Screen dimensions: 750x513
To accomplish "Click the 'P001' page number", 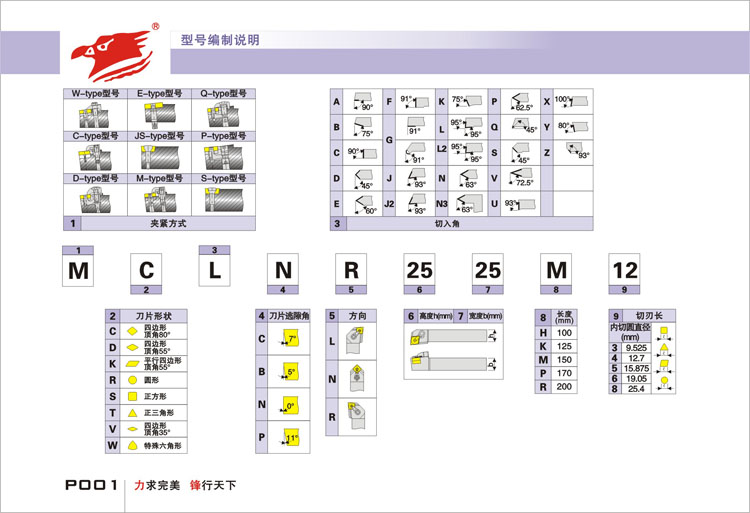I will pyautogui.click(x=91, y=485).
